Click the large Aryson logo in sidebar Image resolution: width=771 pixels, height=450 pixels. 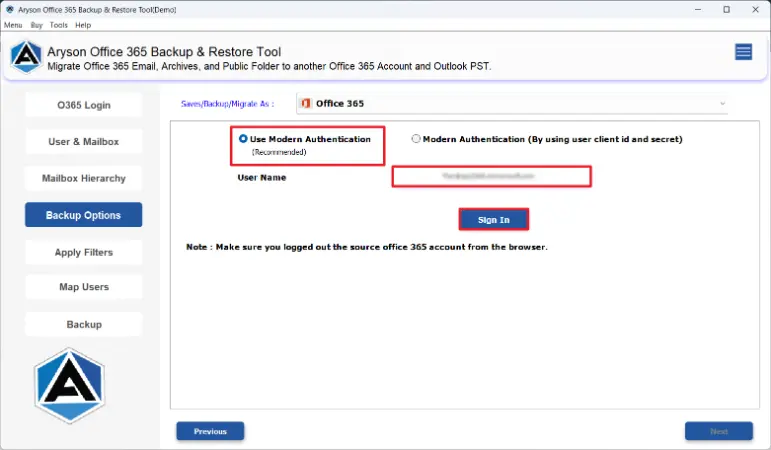[x=69, y=386]
